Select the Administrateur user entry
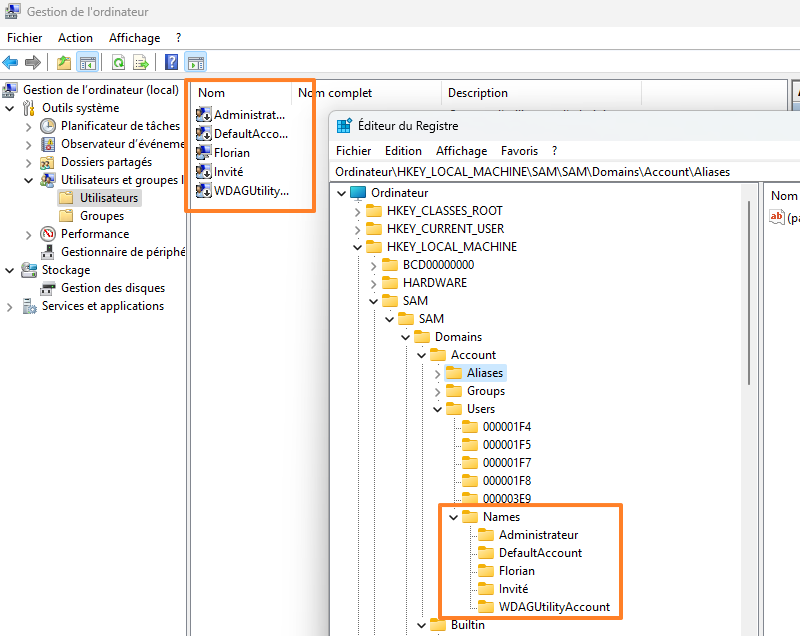 [x=248, y=115]
